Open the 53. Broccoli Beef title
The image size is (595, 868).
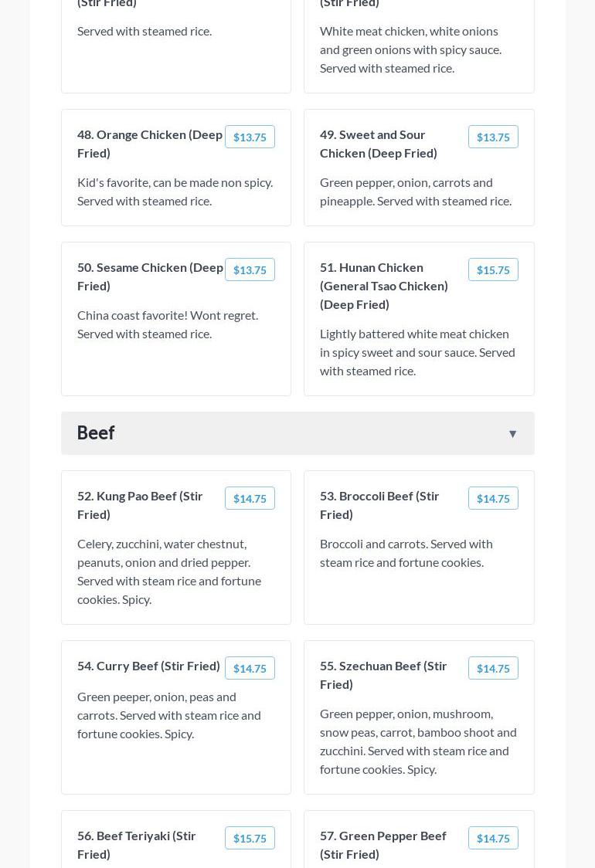(x=379, y=505)
